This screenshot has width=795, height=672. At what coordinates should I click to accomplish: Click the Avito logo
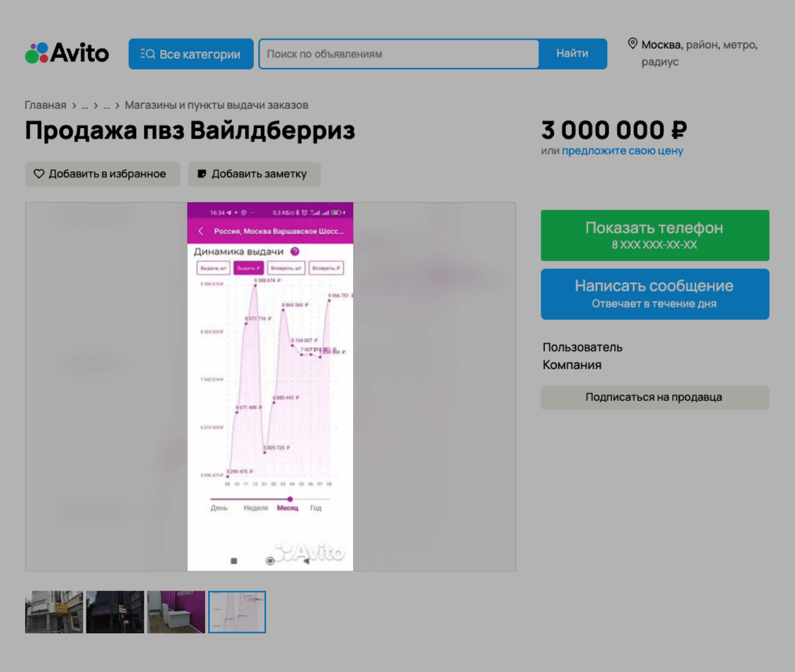point(66,53)
